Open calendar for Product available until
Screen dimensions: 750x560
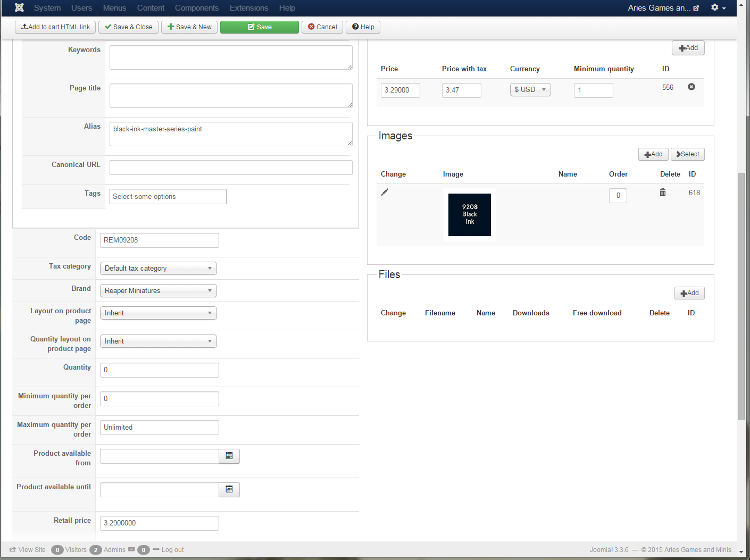coord(229,490)
